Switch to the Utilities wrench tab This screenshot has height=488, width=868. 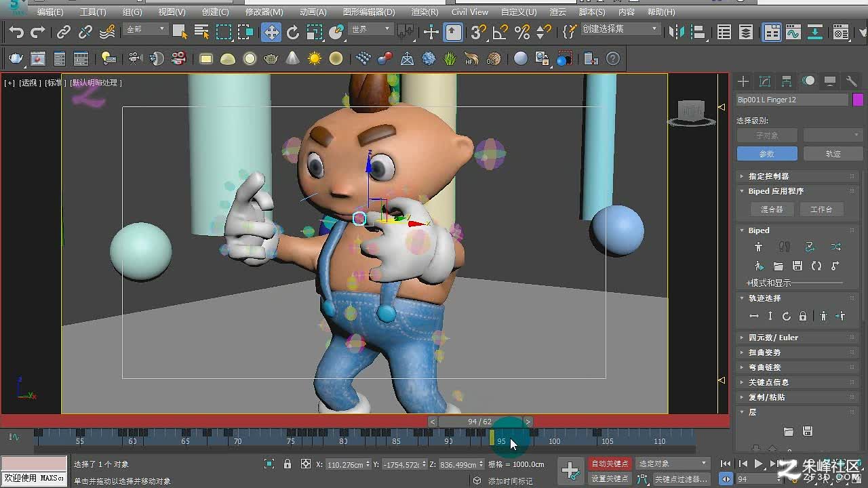point(852,81)
